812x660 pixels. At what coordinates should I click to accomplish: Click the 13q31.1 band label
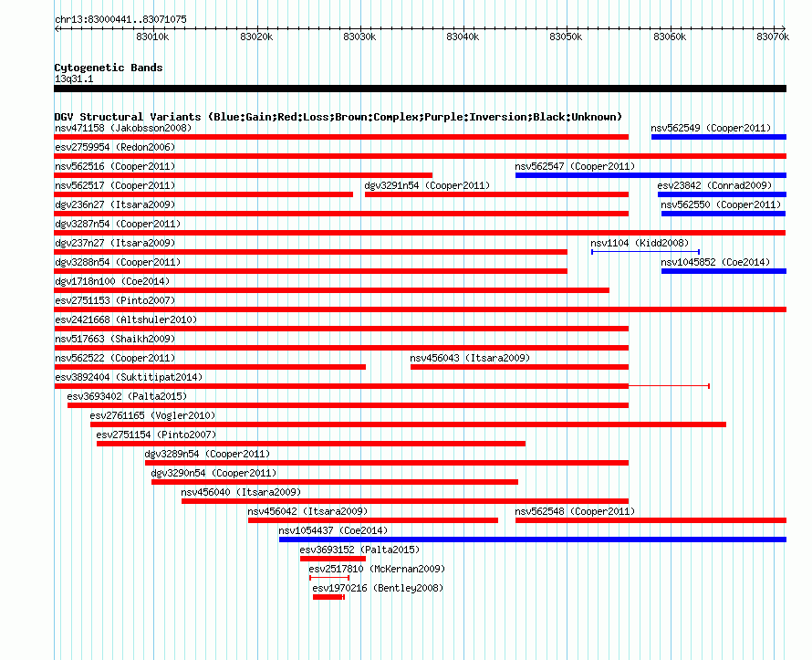74,79
